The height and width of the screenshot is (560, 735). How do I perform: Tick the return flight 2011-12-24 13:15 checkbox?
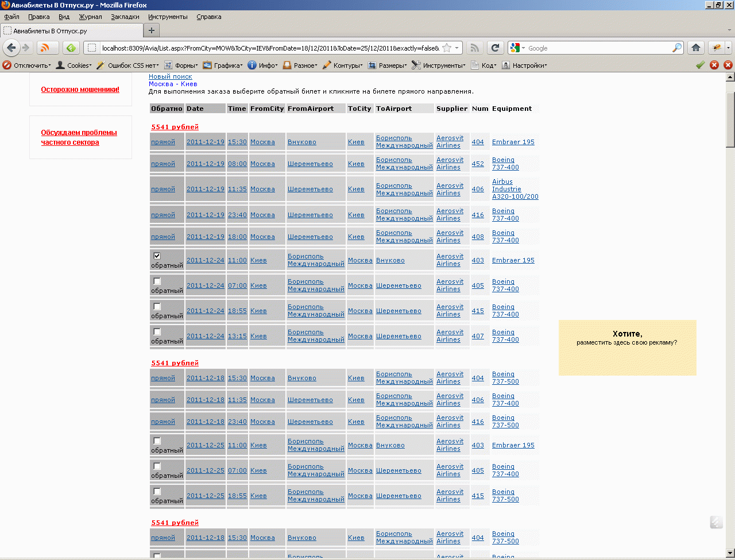(157, 332)
